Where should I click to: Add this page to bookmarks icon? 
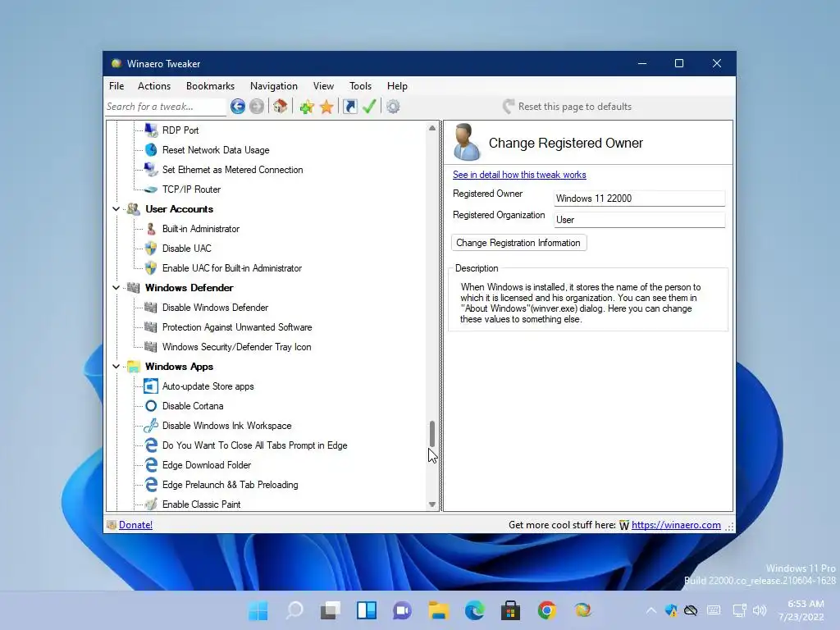tap(307, 107)
